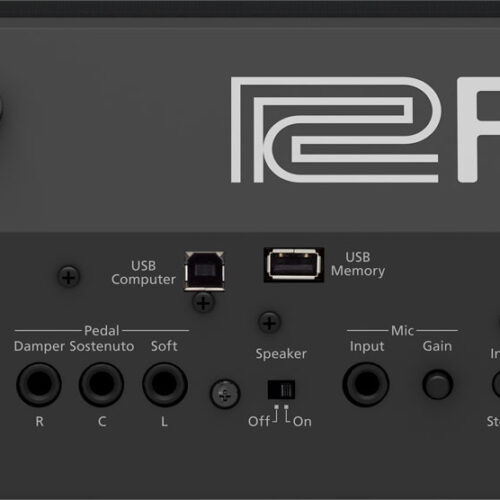Viewport: 500px width, 500px height.
Task: Click the Sostenuto pedal jack
Action: tap(102, 384)
